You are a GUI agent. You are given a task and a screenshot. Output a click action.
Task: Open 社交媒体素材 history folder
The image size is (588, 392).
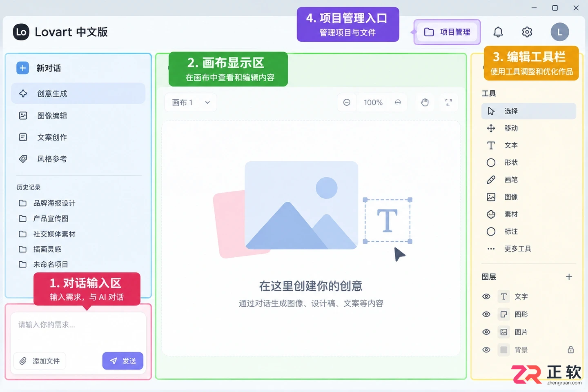point(47,234)
